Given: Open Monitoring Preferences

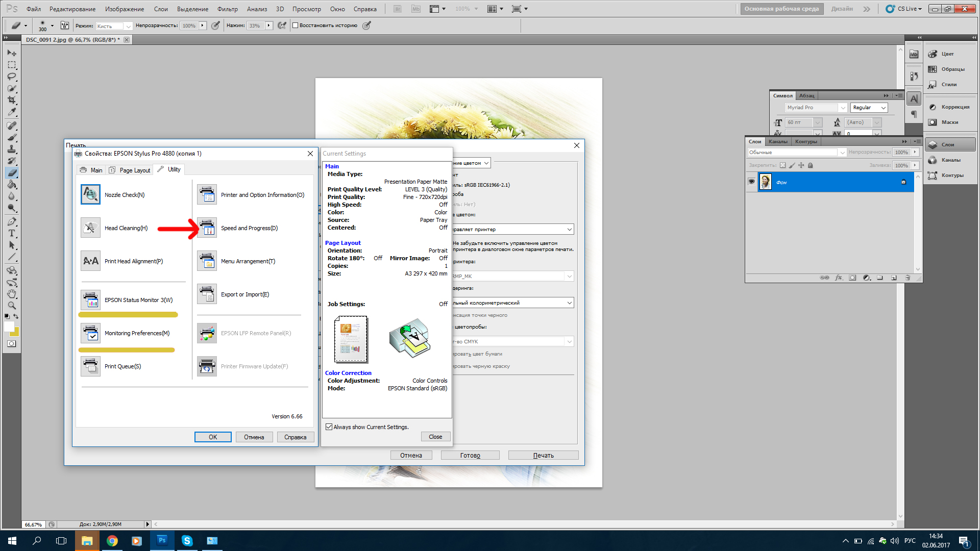Looking at the screenshot, I should [x=90, y=333].
